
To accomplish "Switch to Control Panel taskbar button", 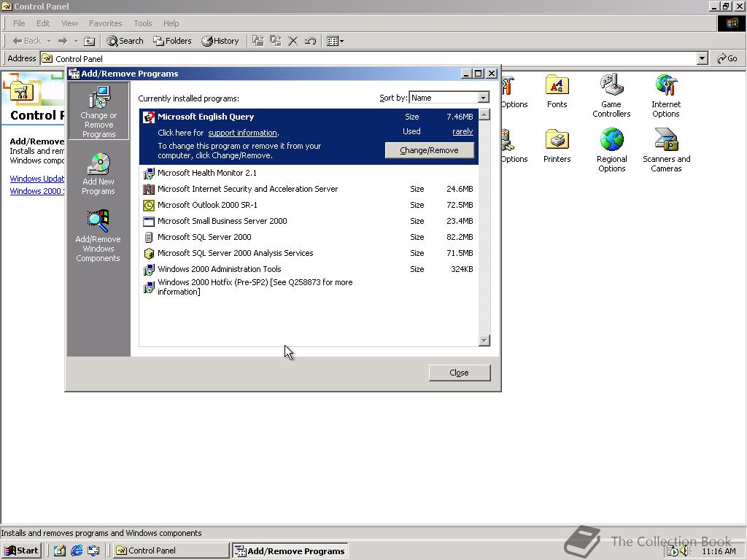I will tap(171, 551).
